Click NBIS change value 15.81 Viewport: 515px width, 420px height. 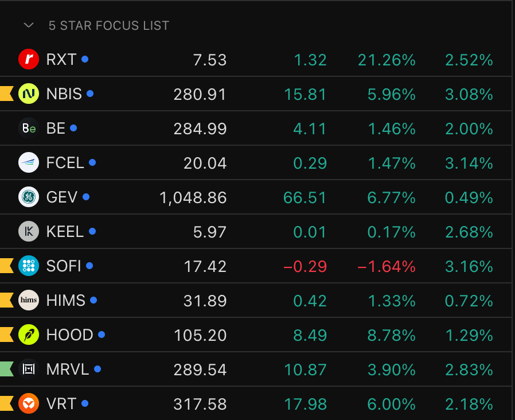click(x=305, y=94)
